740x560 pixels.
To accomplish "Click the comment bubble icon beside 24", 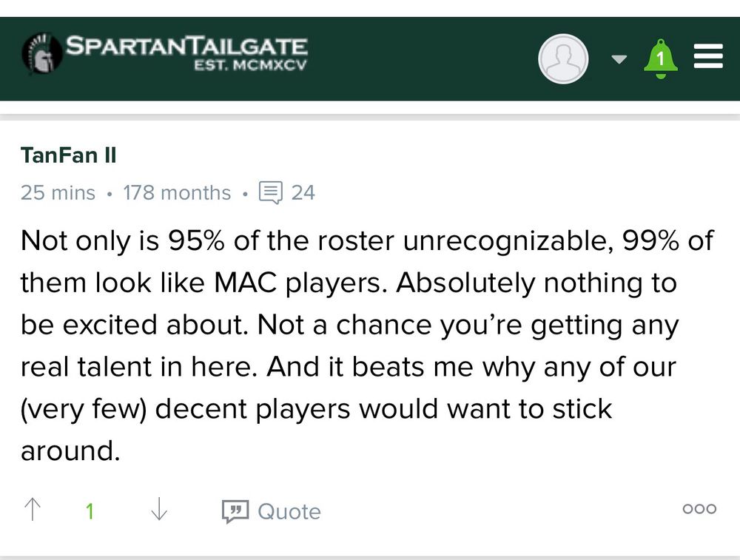I will pyautogui.click(x=271, y=193).
